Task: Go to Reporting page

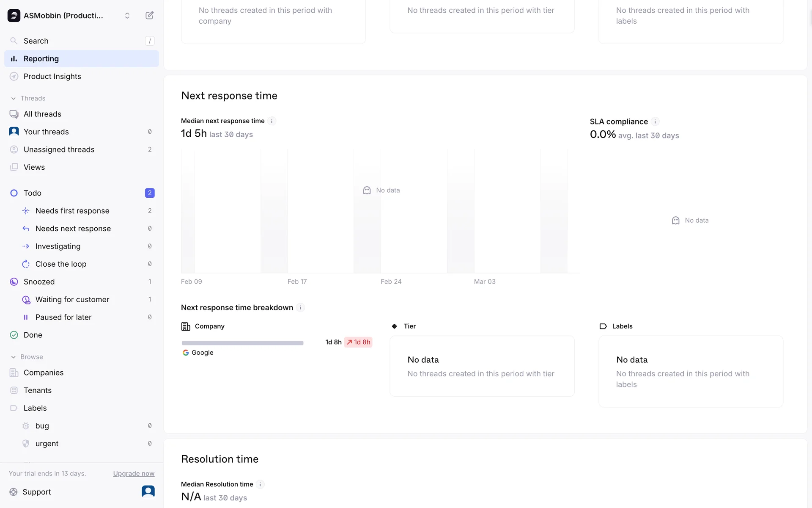Action: click(x=41, y=59)
